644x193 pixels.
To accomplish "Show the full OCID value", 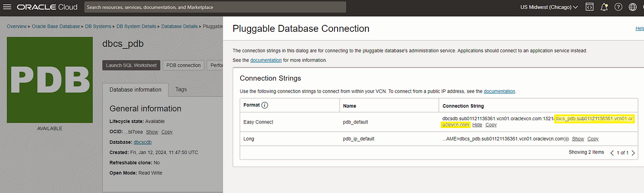I will (x=152, y=132).
